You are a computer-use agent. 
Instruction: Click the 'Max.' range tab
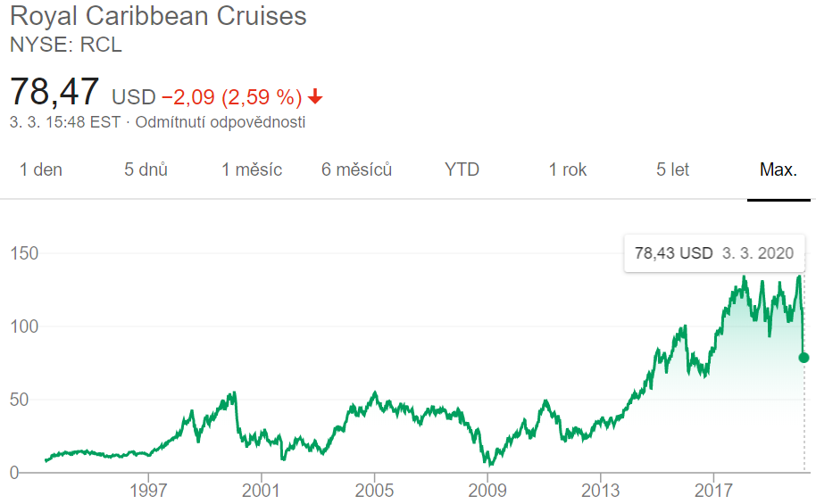778,169
